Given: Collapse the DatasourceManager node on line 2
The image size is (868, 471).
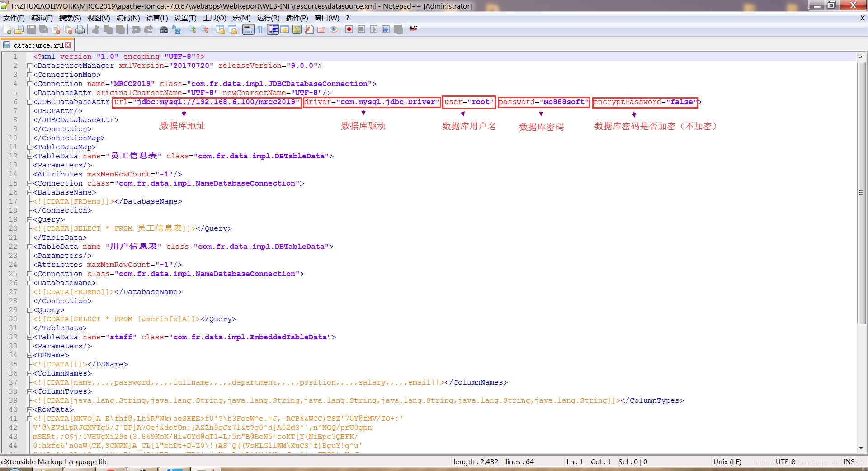Looking at the screenshot, I should (x=29, y=66).
